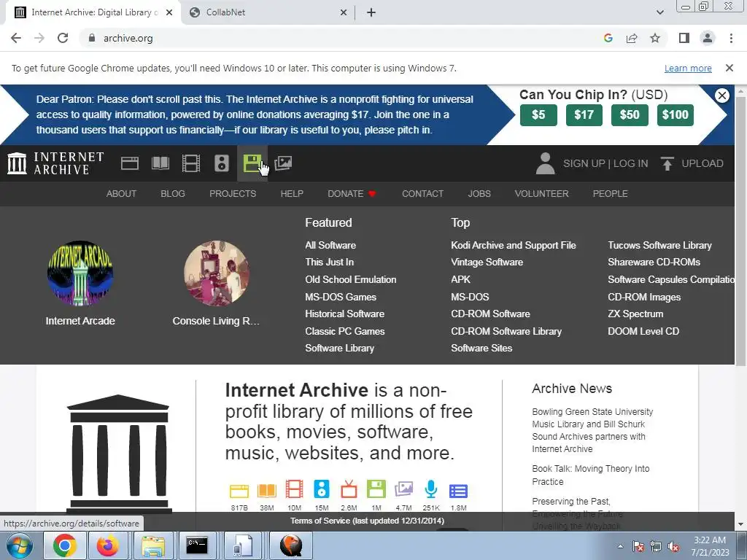Open Vintage Software link

pyautogui.click(x=487, y=262)
